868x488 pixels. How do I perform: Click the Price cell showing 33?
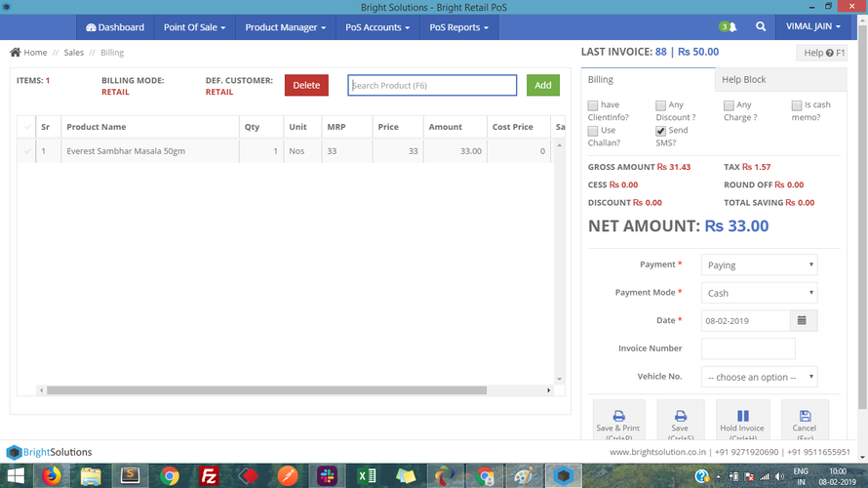click(x=398, y=151)
